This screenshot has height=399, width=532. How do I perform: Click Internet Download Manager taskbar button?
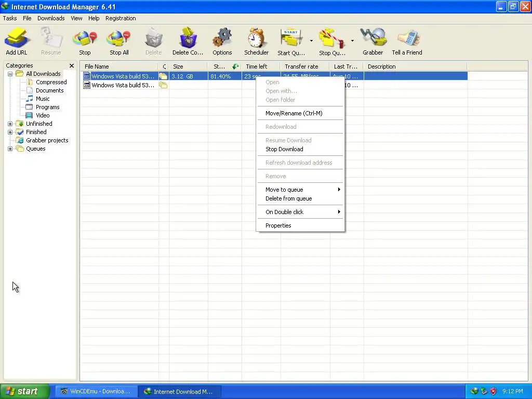tap(180, 392)
